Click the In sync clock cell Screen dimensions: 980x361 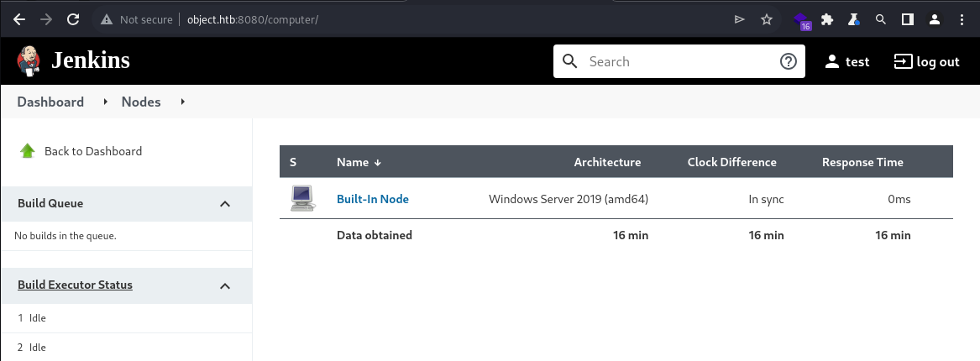[x=766, y=199]
